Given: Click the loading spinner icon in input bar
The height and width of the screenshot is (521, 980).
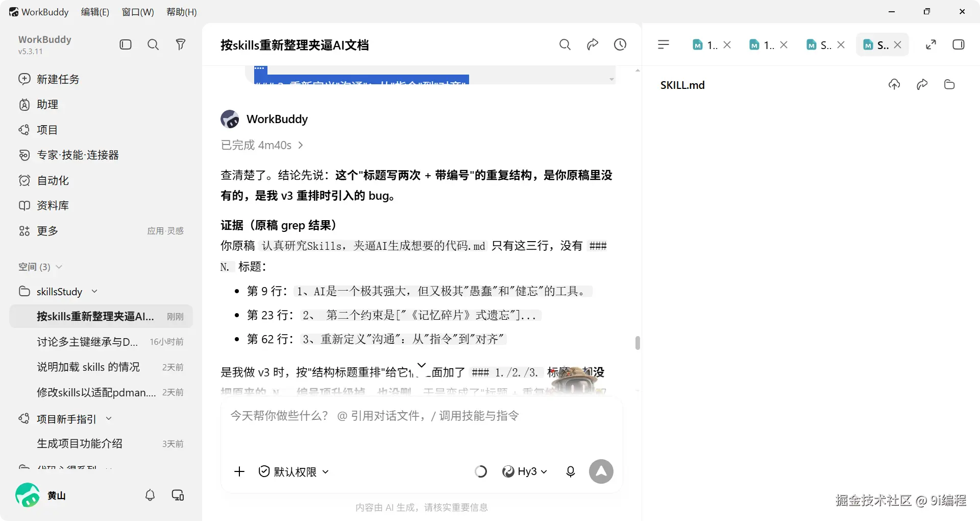Looking at the screenshot, I should 481,471.
